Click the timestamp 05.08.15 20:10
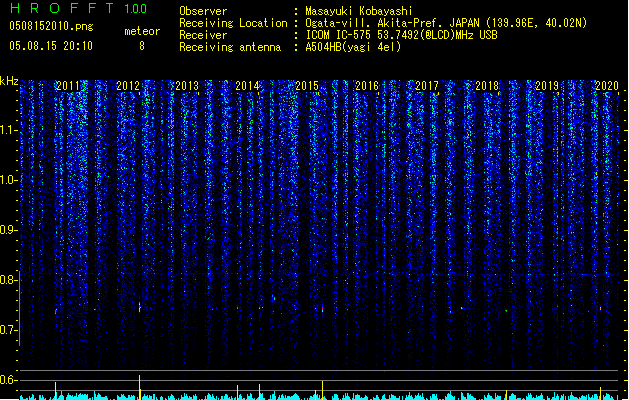 coord(51,46)
